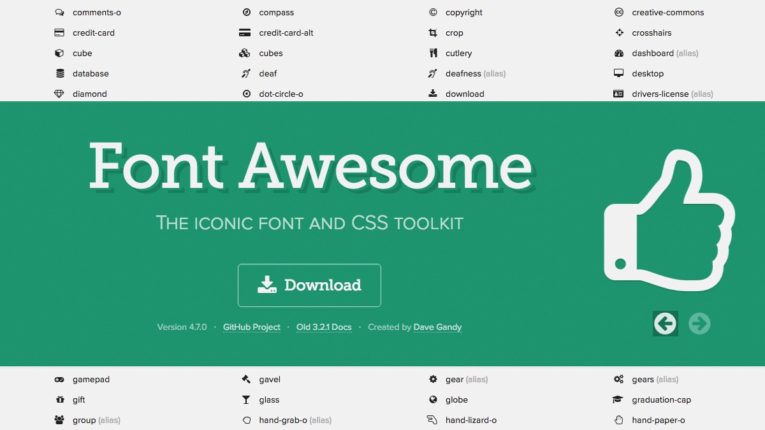Open the GitHub Project link
The height and width of the screenshot is (430, 765).
click(x=252, y=327)
